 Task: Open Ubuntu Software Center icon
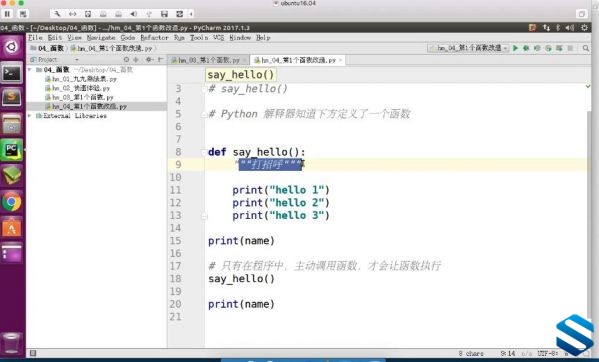click(12, 227)
